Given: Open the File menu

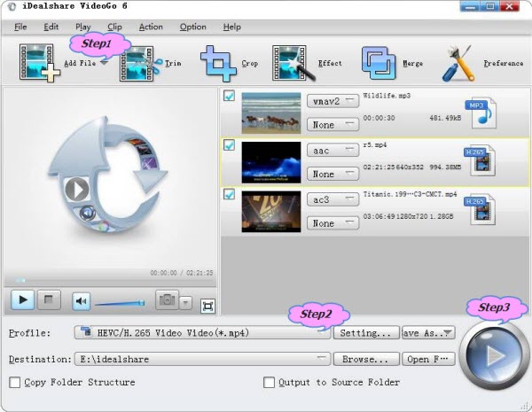Looking at the screenshot, I should click(x=20, y=27).
